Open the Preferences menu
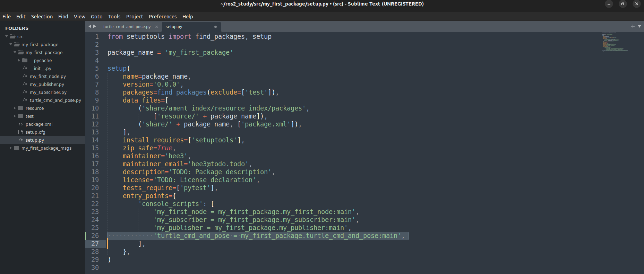The width and height of the screenshot is (644, 274). coord(163,17)
